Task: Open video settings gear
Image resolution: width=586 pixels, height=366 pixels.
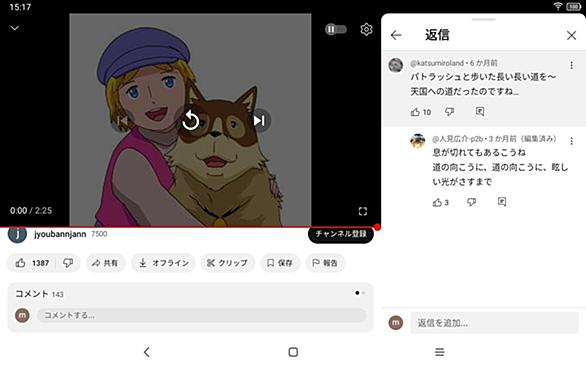Action: click(x=366, y=29)
